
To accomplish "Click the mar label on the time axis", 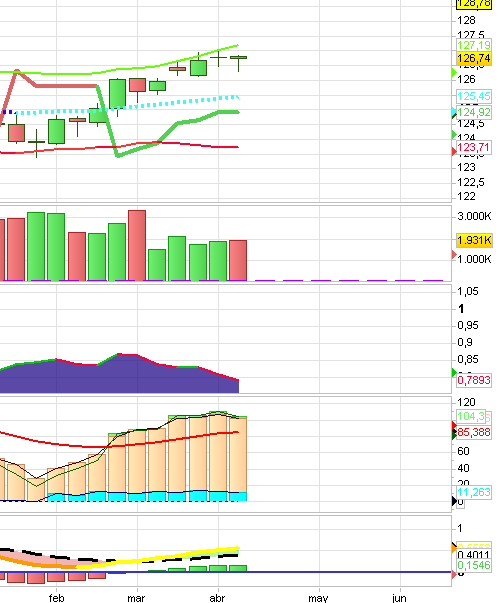I will (136, 598).
